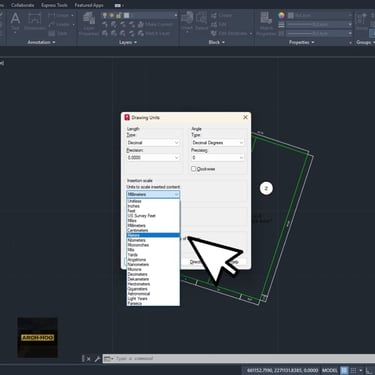The width and height of the screenshot is (375, 375).
Task: Select Microinches from the units list
Action: pos(153,245)
